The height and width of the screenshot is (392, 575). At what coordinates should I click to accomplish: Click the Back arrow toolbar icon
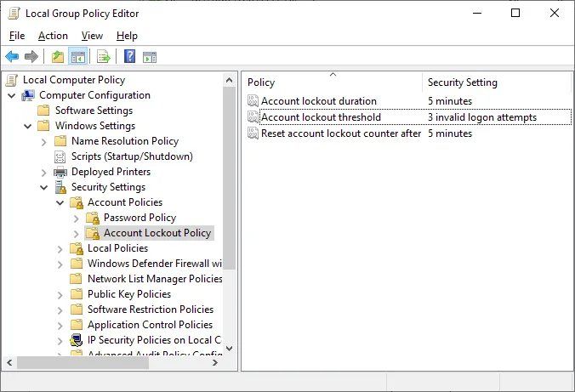[x=12, y=57]
